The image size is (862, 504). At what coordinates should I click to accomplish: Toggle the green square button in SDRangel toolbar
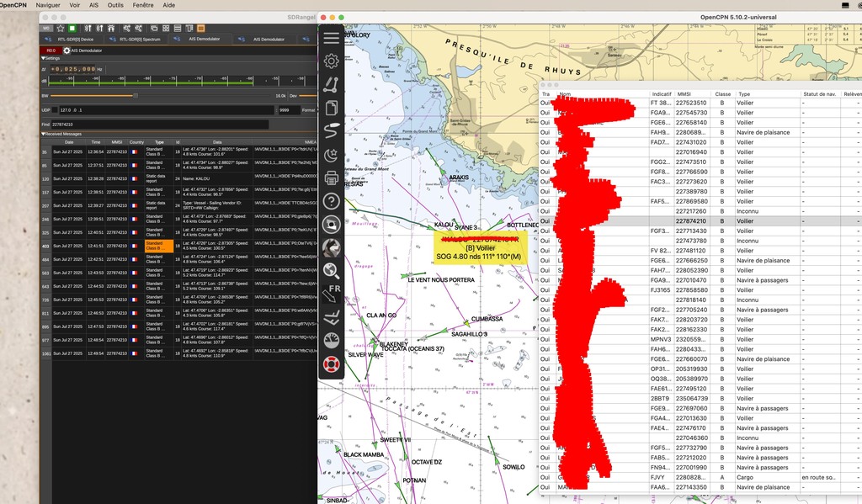pos(72,28)
